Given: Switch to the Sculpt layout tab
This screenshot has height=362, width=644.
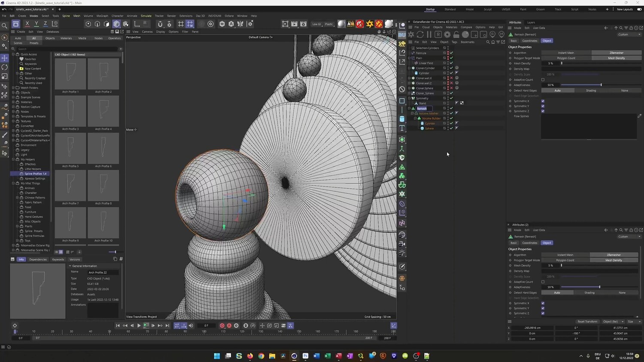Looking at the screenshot, I should pyautogui.click(x=488, y=9).
